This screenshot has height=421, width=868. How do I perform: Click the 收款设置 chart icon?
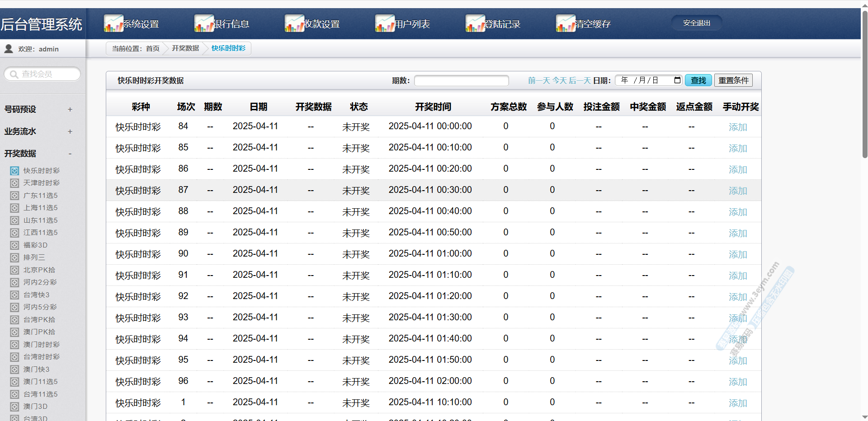[294, 23]
